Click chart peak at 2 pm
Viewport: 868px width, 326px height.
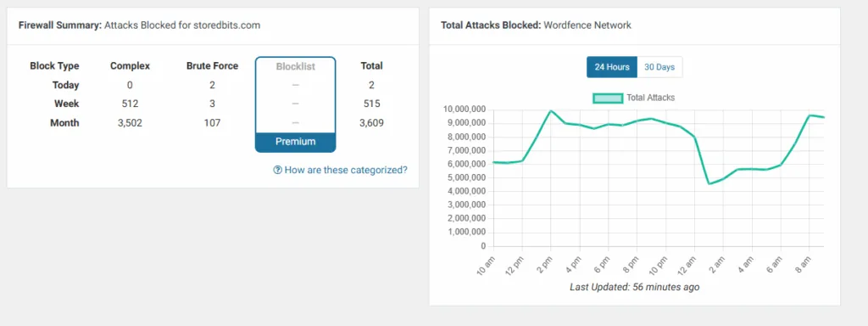[x=550, y=111]
